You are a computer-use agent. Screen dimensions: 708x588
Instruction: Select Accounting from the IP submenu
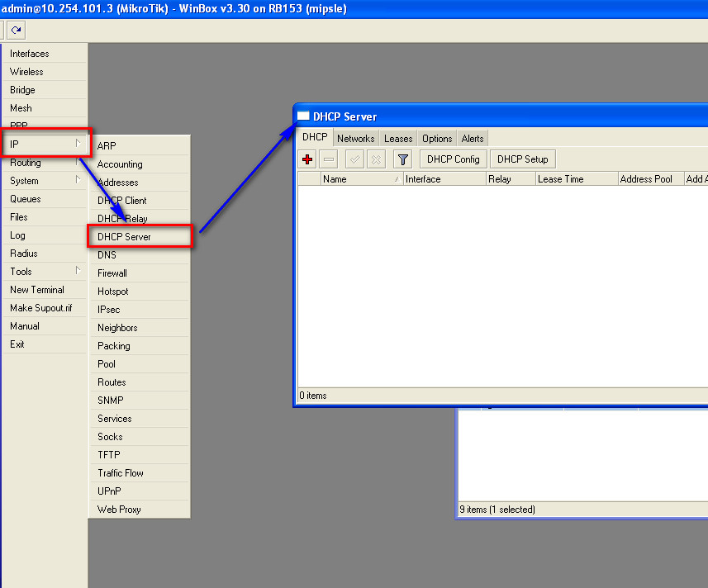[140, 164]
